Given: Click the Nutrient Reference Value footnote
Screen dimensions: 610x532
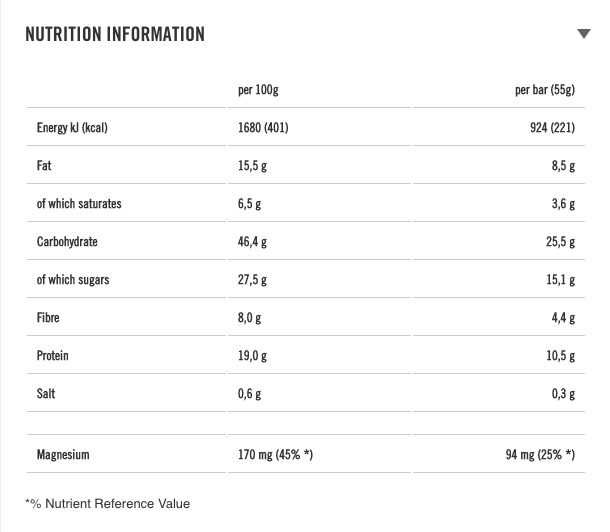Looking at the screenshot, I should 107,503.
